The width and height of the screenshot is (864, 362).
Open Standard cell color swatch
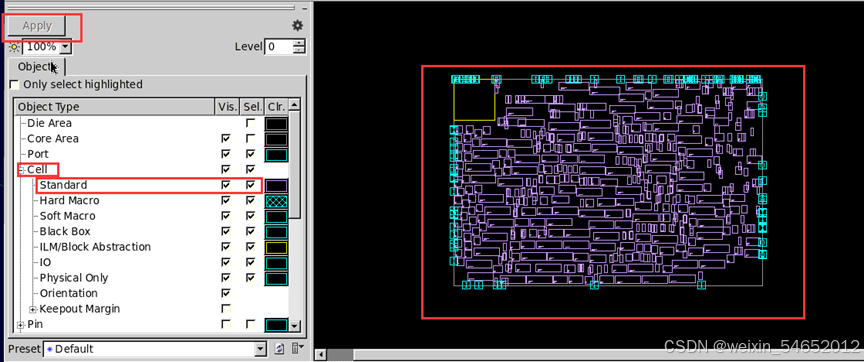point(277,186)
